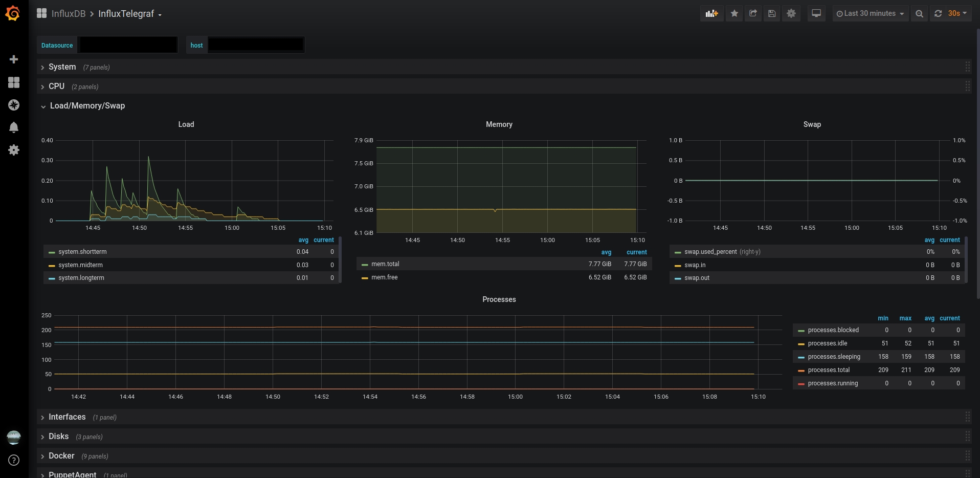The width and height of the screenshot is (980, 478).
Task: Expand the System row
Action: click(x=62, y=67)
